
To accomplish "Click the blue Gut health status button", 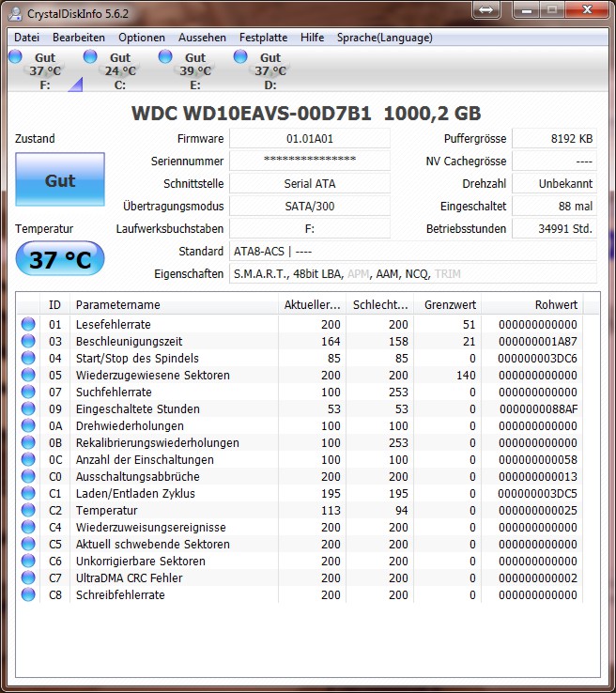I will point(60,179).
